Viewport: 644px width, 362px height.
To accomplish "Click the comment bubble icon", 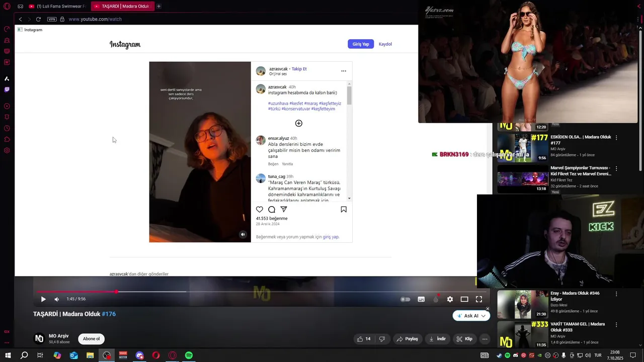I will pyautogui.click(x=272, y=209).
